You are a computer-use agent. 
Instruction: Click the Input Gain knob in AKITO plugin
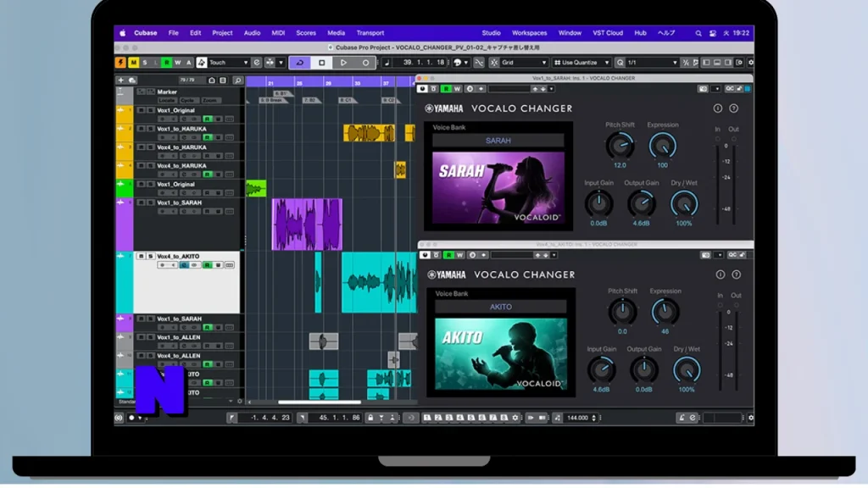[x=601, y=369]
